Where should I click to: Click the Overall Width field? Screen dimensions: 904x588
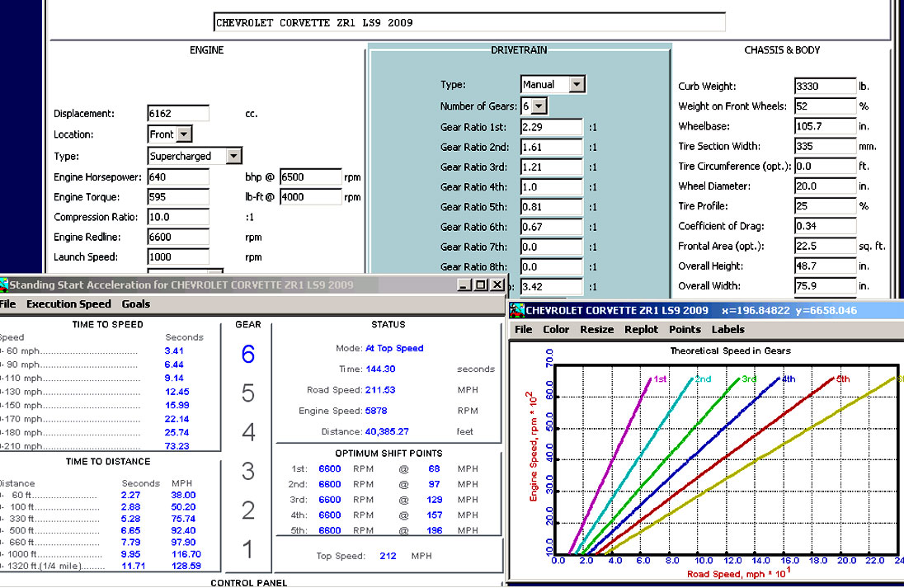825,286
